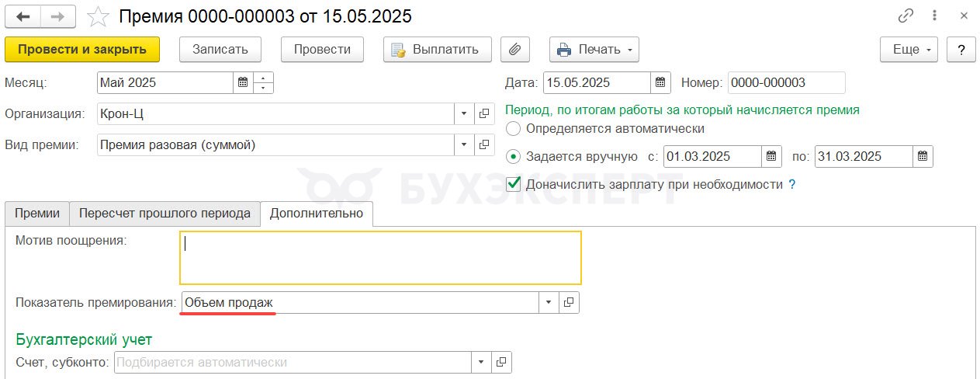Click the paperclip attachments icon
The width and height of the screenshot is (980, 379).
pos(514,50)
